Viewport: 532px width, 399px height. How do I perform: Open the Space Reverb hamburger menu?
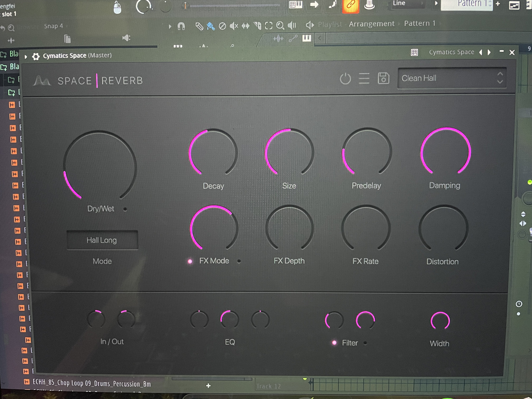click(x=364, y=79)
